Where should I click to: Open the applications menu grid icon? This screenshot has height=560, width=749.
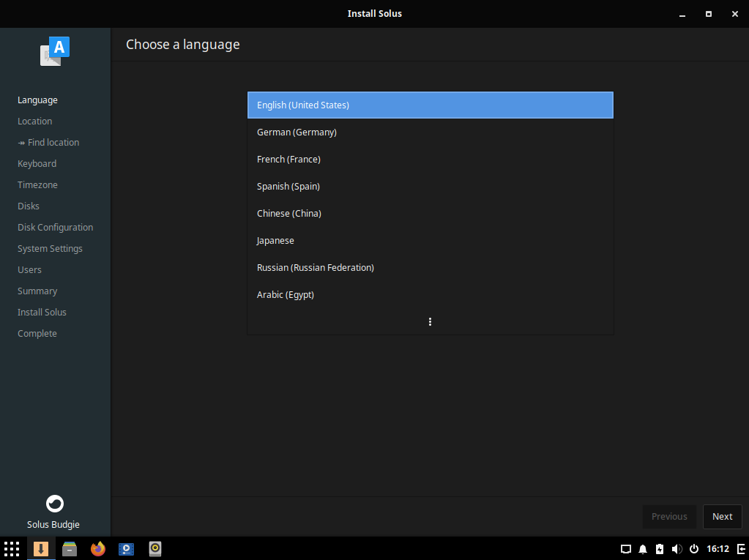pyautogui.click(x=12, y=549)
